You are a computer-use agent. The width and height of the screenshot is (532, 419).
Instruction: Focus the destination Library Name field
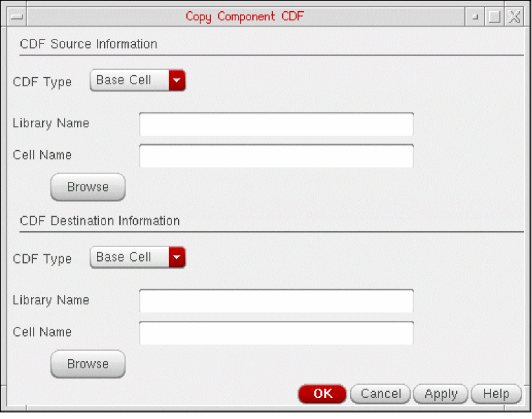coord(276,300)
